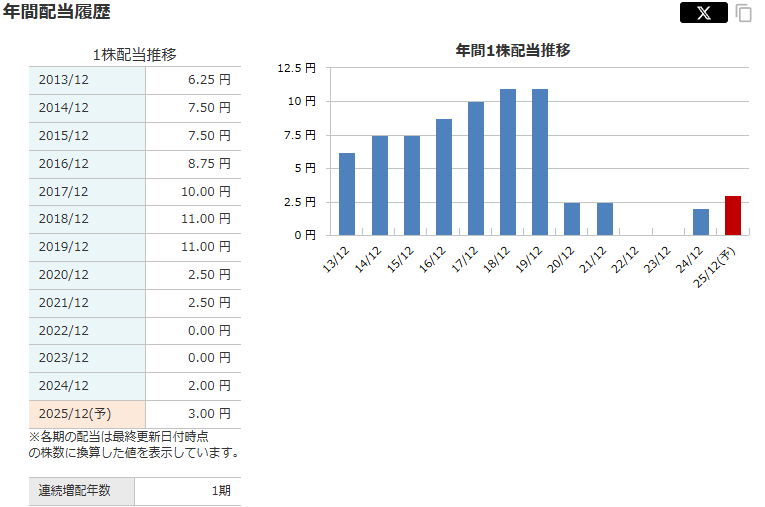Click the 13/12 bar in chart
The image size is (765, 507).
coord(347,194)
